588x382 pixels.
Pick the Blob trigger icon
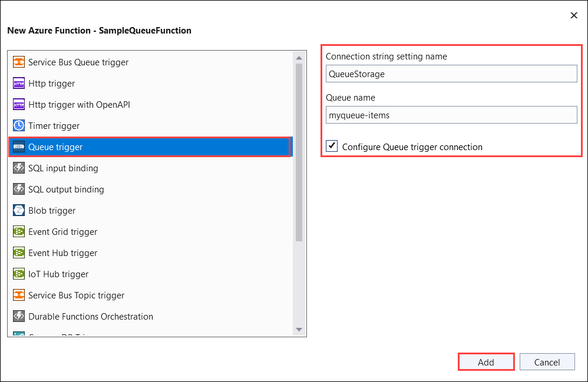click(19, 210)
